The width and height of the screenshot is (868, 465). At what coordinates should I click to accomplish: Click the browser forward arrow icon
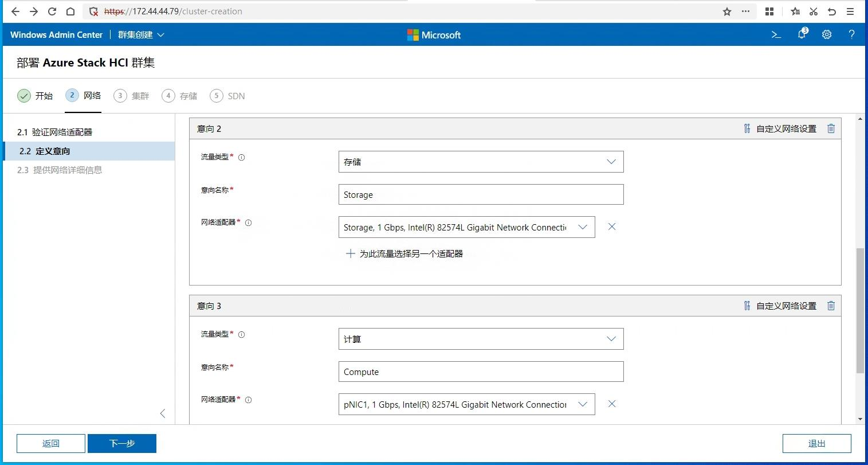[34, 11]
